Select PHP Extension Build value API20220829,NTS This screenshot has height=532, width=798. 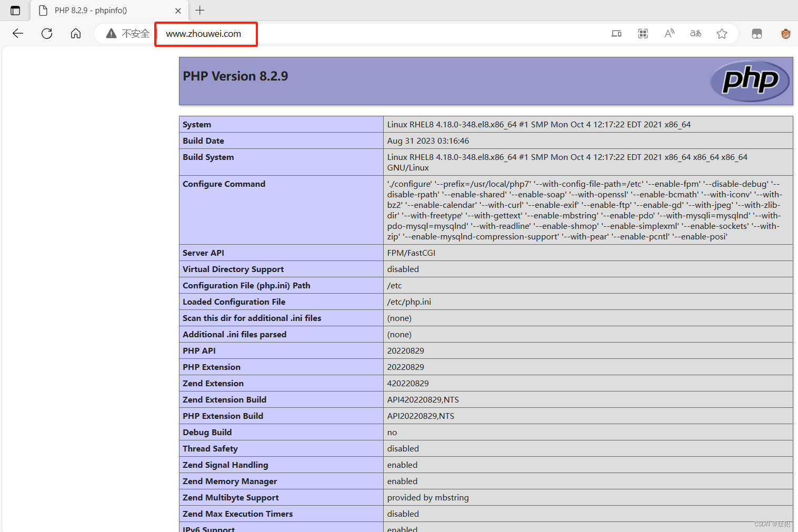421,416
